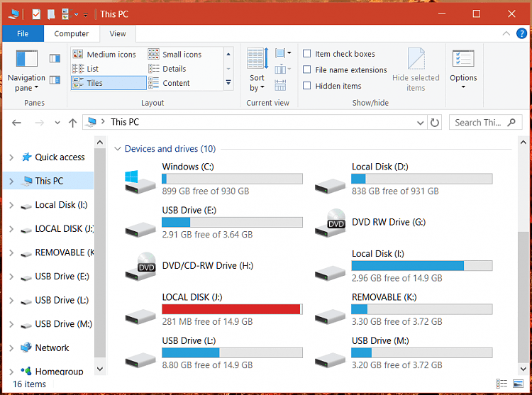
Task: Select Homegroup in navigation pane
Action: [52, 372]
